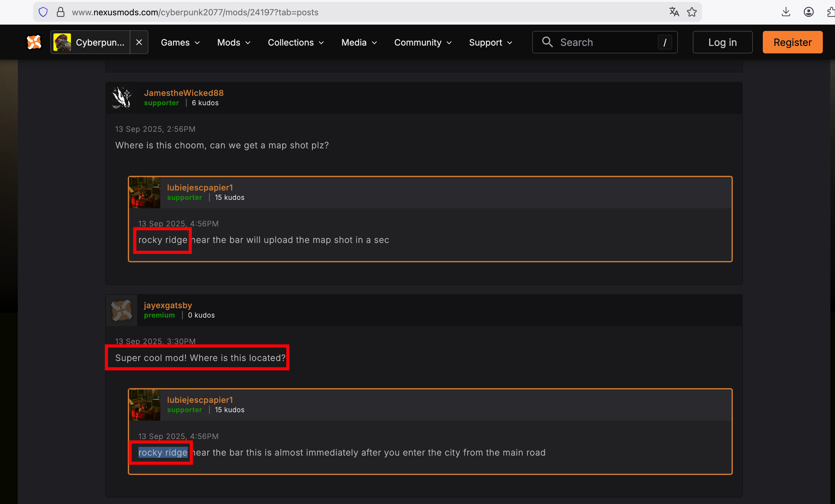
Task: Click the search magnifier icon
Action: 547,42
